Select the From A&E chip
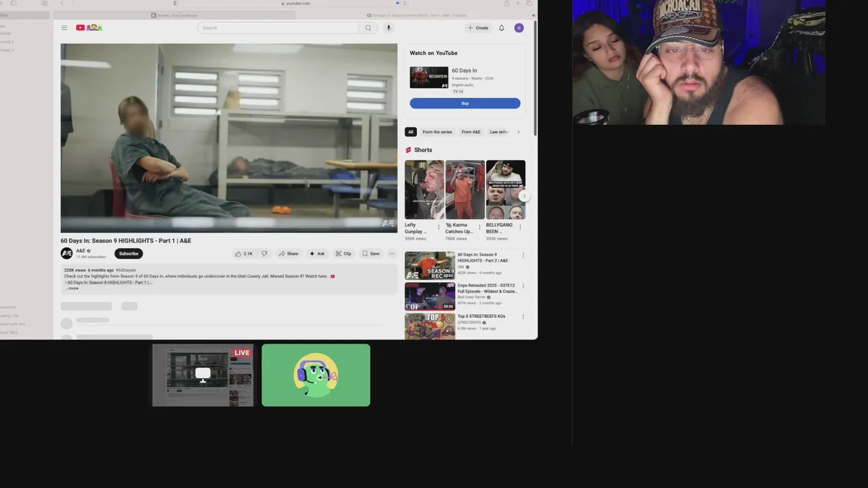Viewport: 868px width, 488px height. point(471,132)
